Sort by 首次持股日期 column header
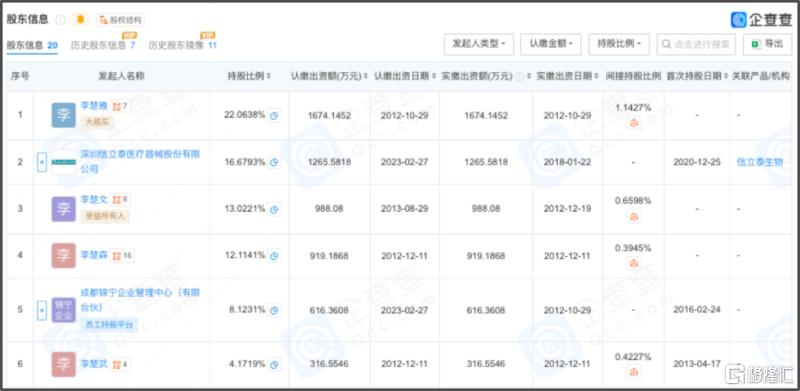Image resolution: width=800 pixels, height=391 pixels. [x=697, y=76]
